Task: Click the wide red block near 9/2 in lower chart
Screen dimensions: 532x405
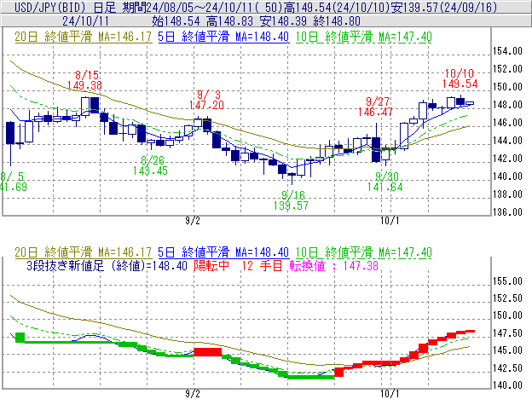Action: (208, 351)
